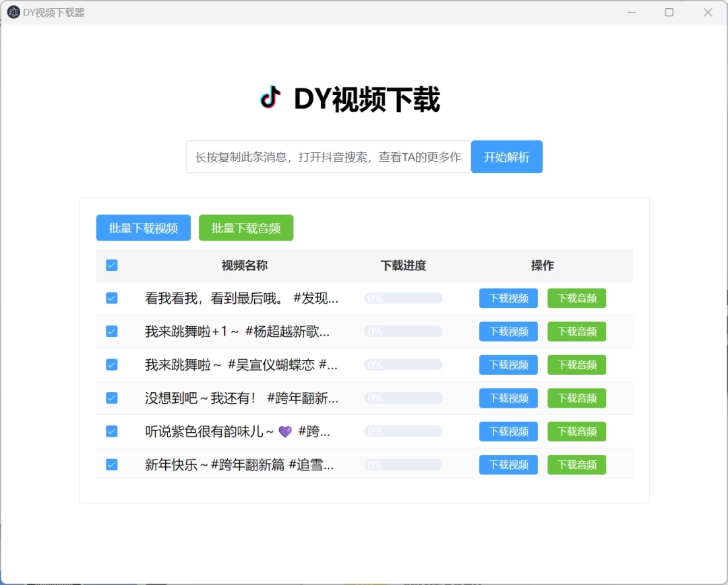Download audio for 没想到吧～我还有 row
This screenshot has width=728, height=585.
click(x=576, y=398)
